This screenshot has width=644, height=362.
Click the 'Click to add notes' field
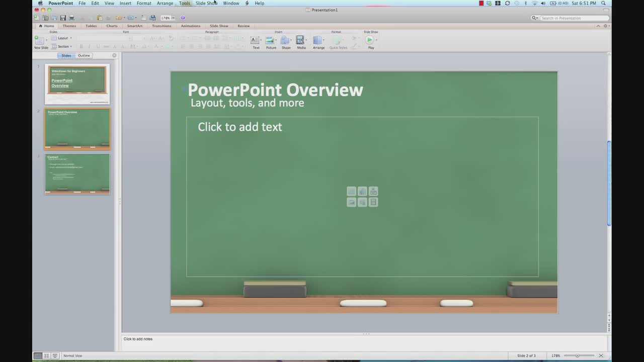tap(364, 343)
